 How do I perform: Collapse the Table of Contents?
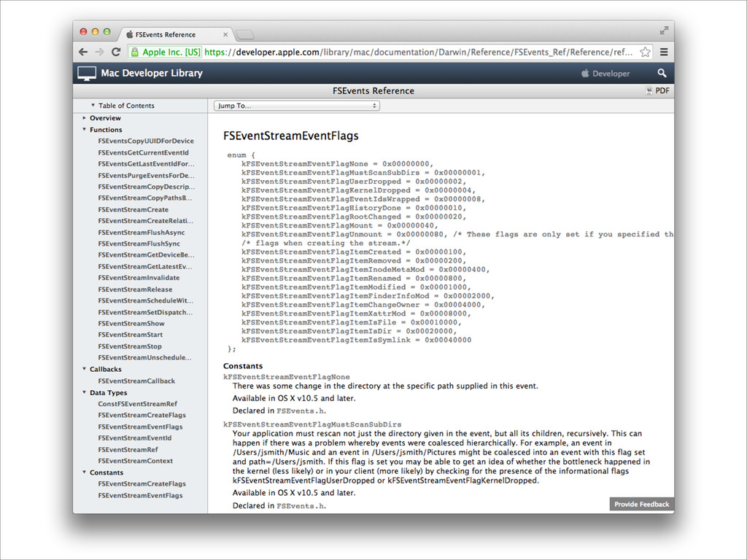pos(93,105)
